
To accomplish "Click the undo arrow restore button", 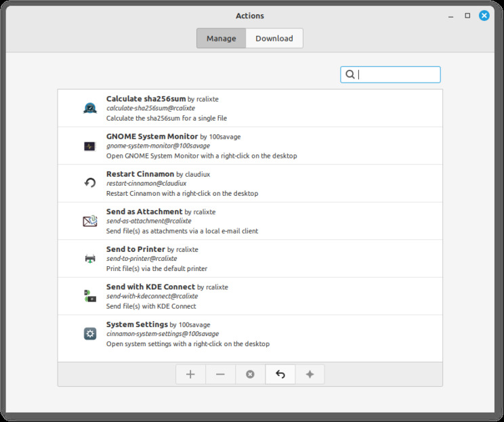I will click(280, 374).
